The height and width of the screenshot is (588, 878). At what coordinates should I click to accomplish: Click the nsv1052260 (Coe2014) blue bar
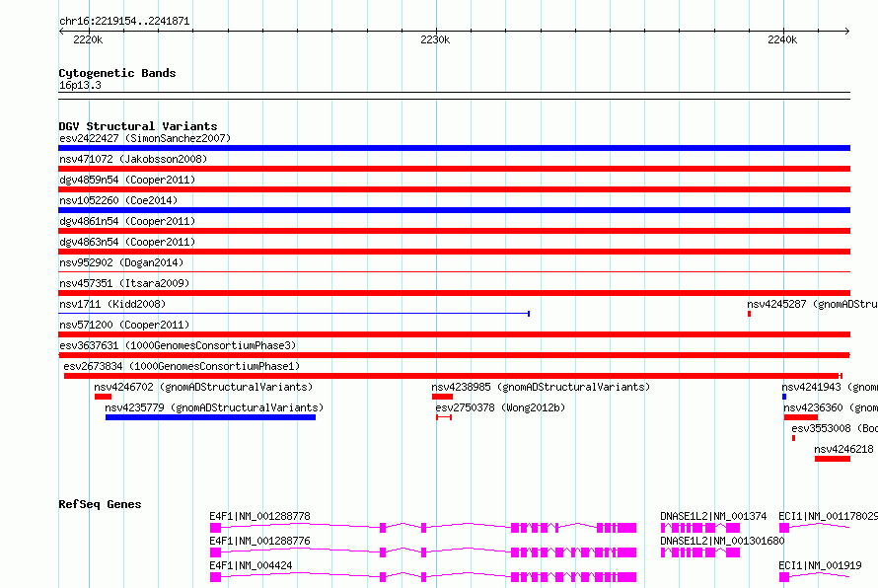coord(454,210)
